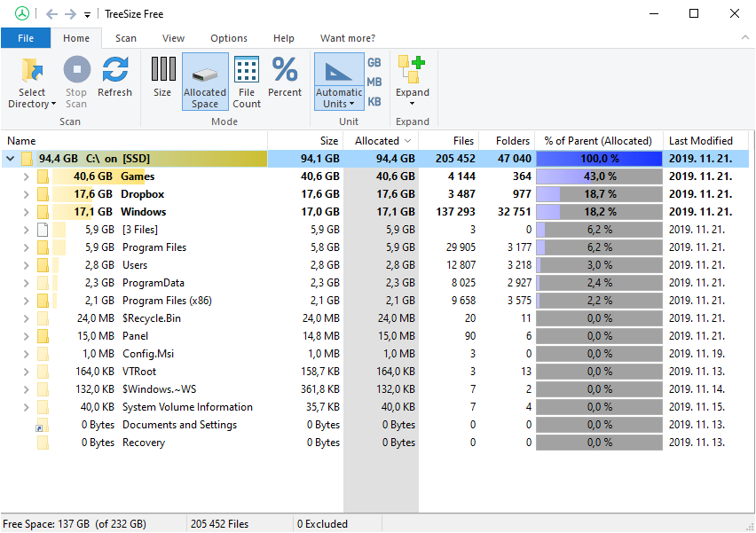Sort by the Last Modified column header
The image size is (756, 533).
click(705, 141)
